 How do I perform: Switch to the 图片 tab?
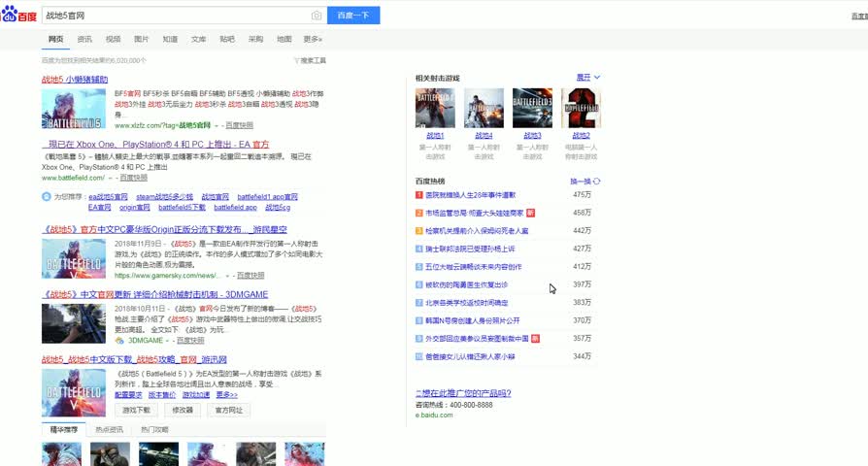coord(141,39)
